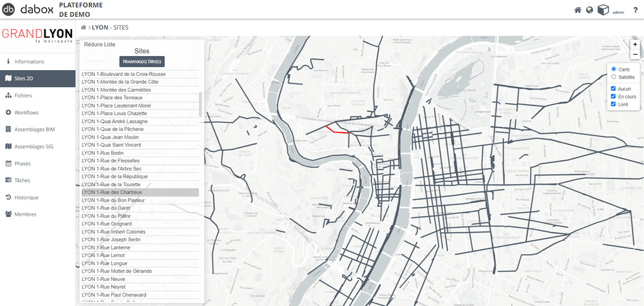This screenshot has width=644, height=306.
Task: Select LYON 1-Rue de Flesselles
Action: click(140, 160)
